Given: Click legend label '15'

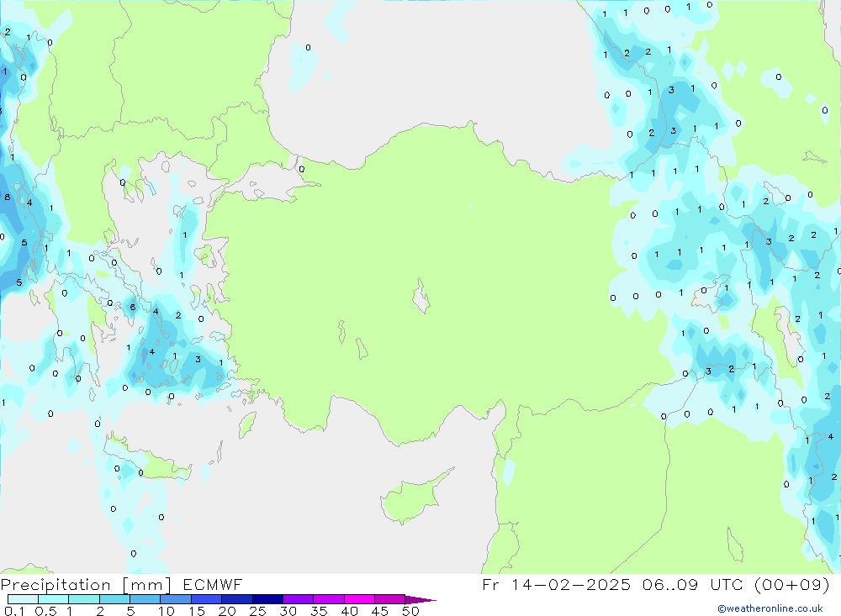Looking at the screenshot, I should coord(197,611).
